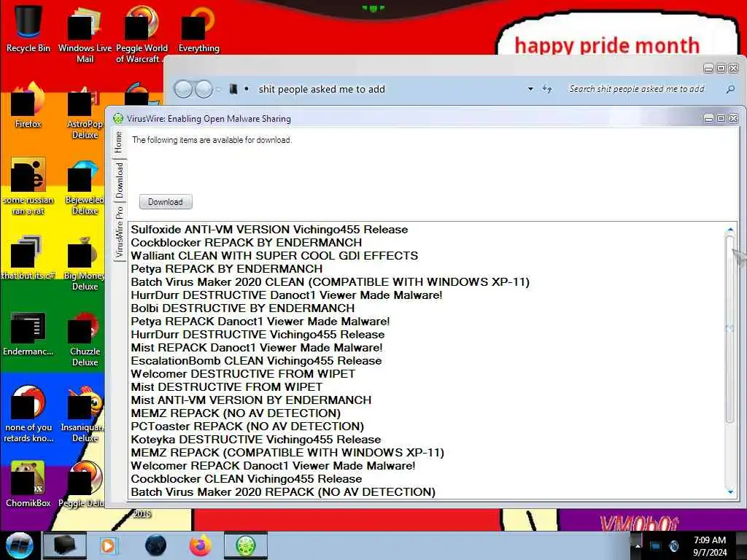Switch to the Home tab in VirusWire
747x560 pixels.
tap(119, 142)
